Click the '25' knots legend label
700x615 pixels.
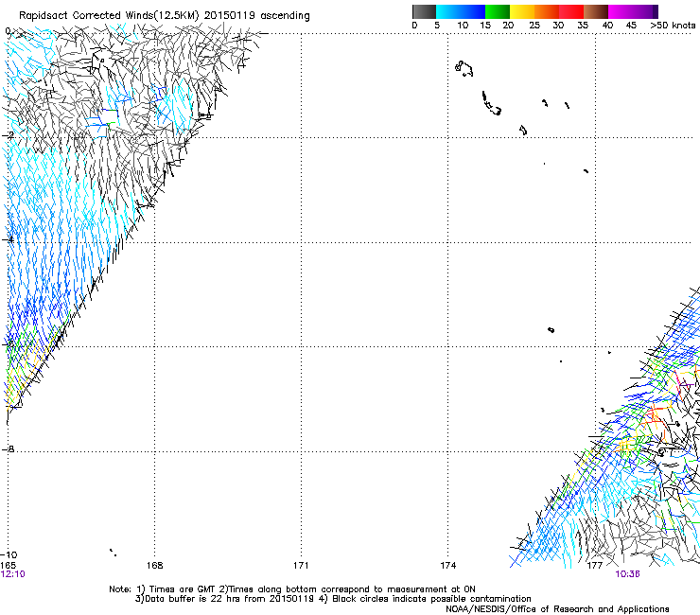coord(534,25)
